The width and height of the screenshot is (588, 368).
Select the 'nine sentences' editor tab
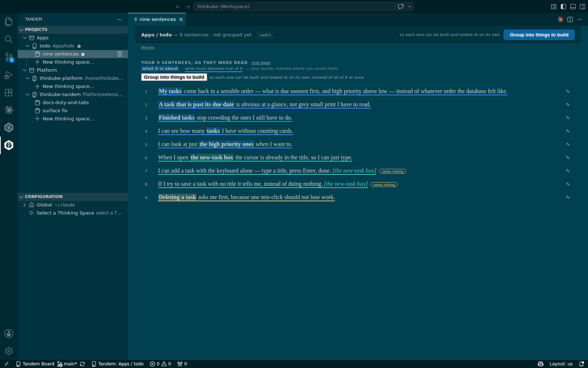click(157, 20)
